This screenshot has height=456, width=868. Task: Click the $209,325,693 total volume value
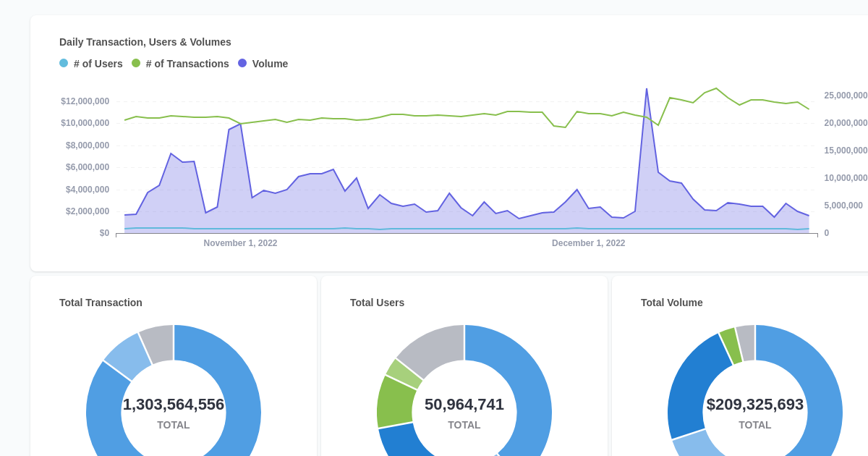(754, 404)
